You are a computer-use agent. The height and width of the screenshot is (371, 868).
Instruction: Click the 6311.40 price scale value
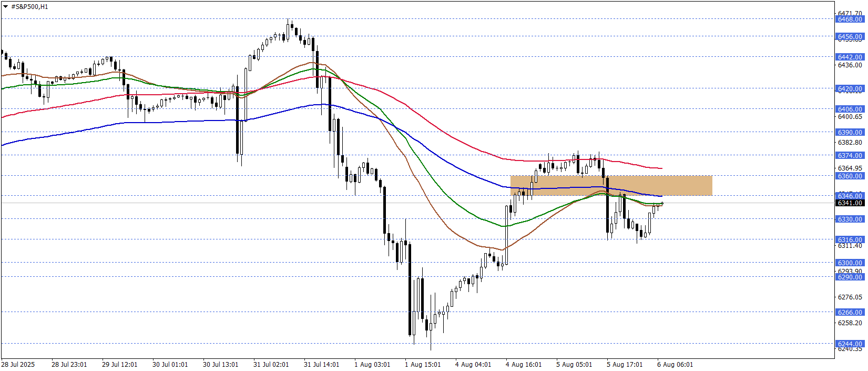pos(850,246)
